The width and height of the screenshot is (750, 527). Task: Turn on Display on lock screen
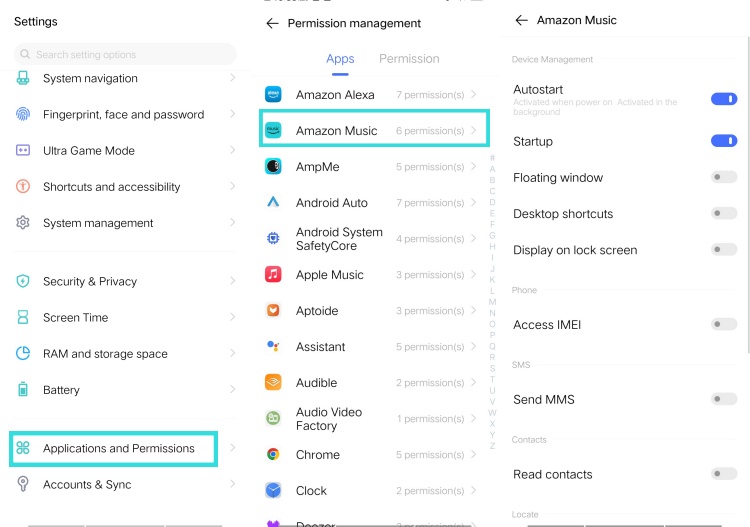724,250
